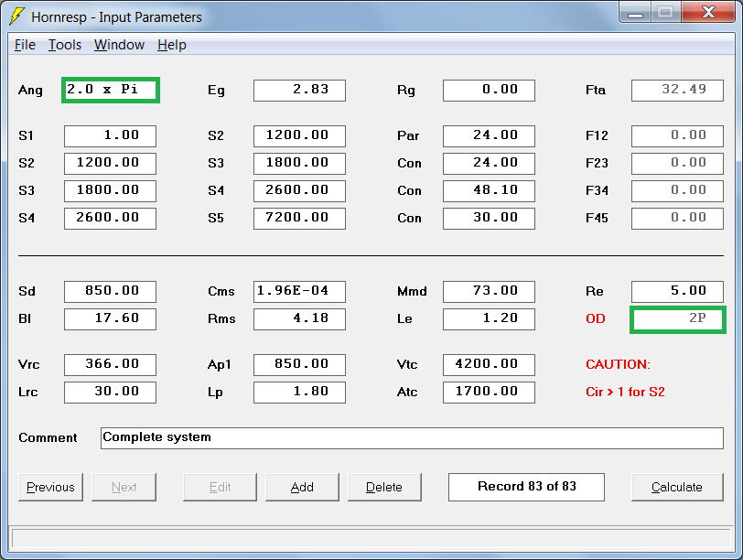The image size is (743, 560).
Task: Select the F45 field
Action: 677,219
